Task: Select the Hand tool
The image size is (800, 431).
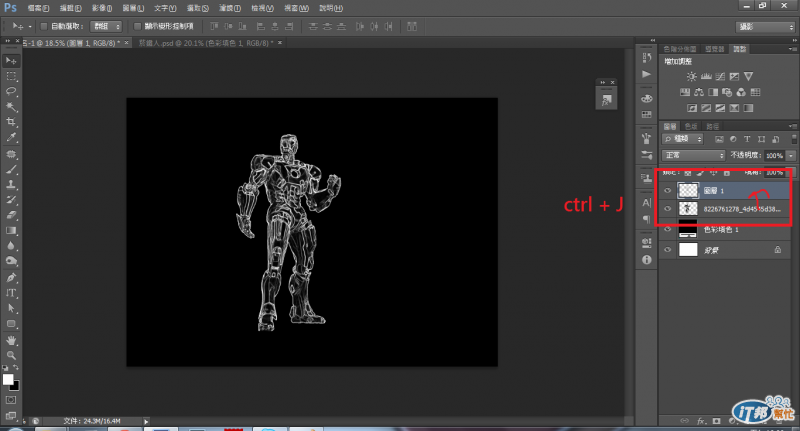Action: pos(12,339)
